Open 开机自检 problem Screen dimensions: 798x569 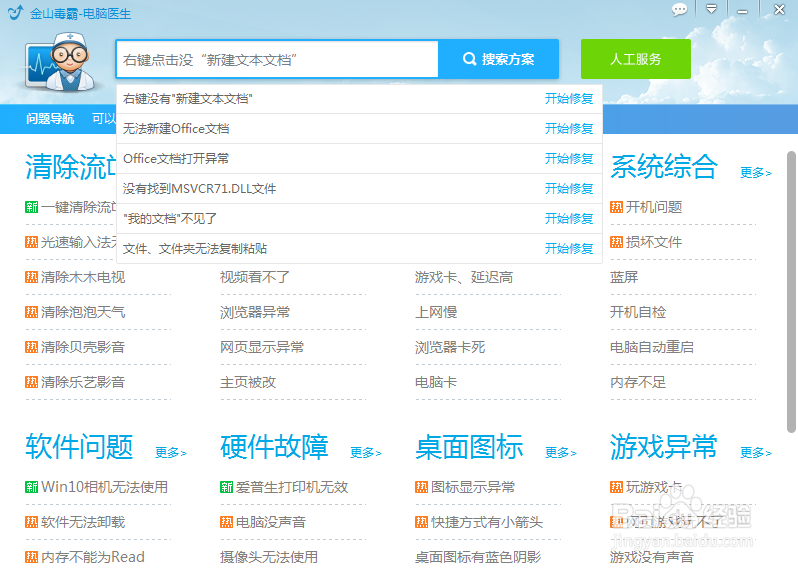[x=638, y=312]
